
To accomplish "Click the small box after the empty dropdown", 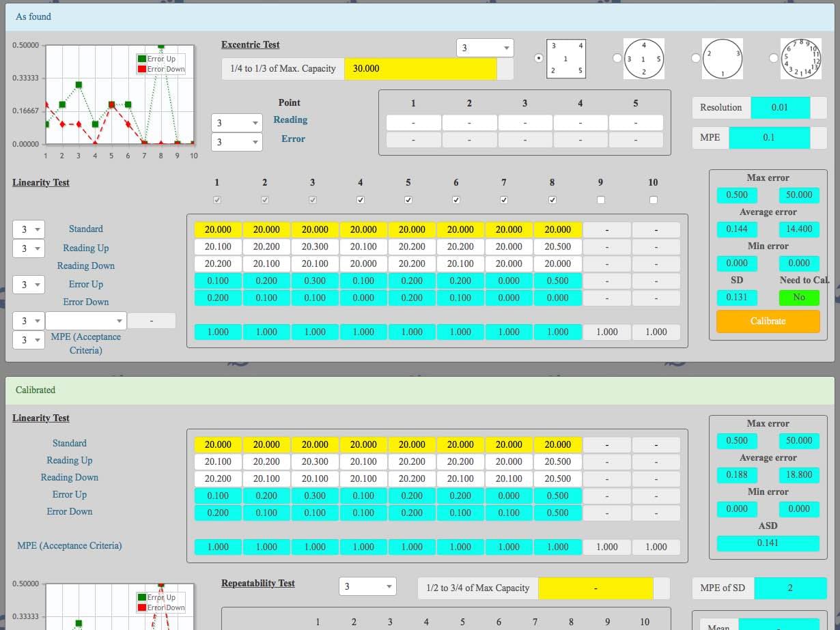I will 152,321.
